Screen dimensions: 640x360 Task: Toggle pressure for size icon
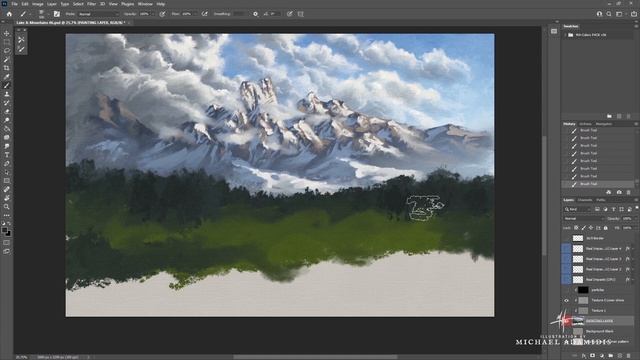pos(289,14)
